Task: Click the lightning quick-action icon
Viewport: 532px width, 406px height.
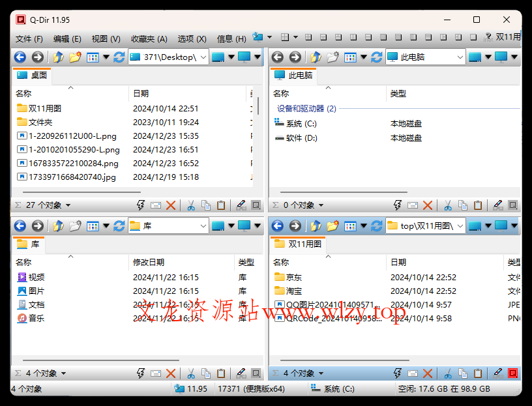Action: click(x=140, y=205)
